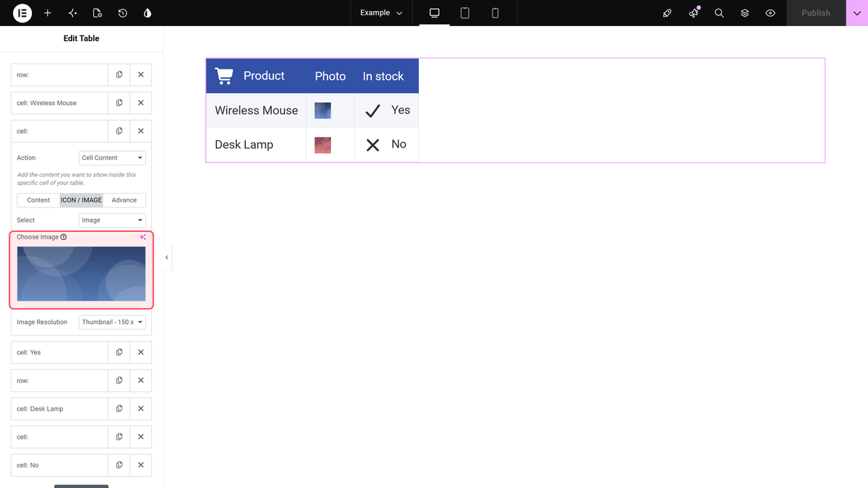Click the 'No' text in the table

pos(399,145)
